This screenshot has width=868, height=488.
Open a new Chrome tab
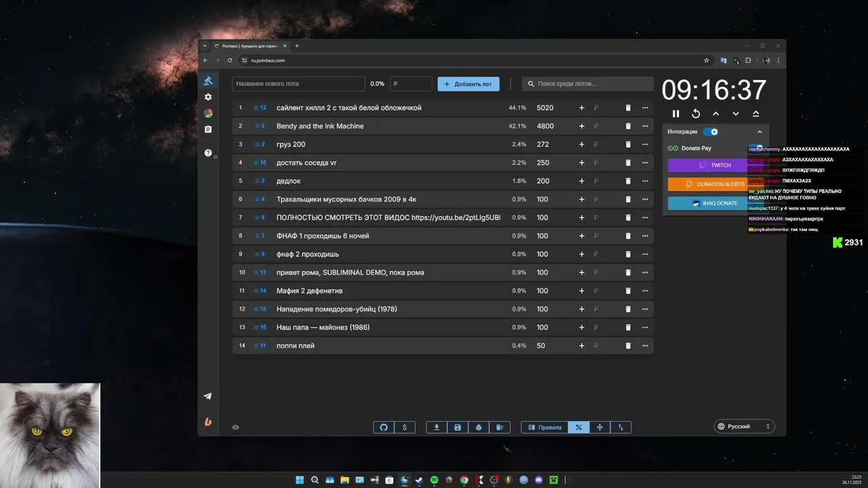296,46
